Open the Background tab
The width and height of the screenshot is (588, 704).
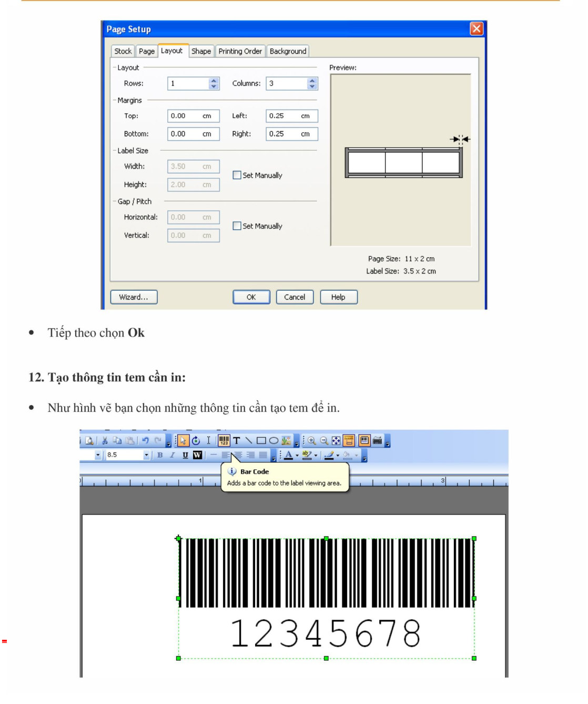[x=288, y=51]
